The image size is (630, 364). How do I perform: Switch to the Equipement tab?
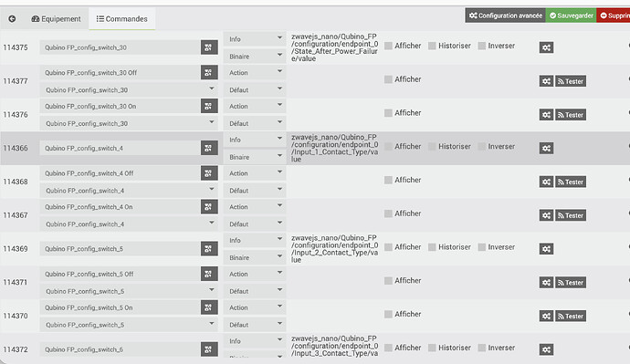pos(57,19)
